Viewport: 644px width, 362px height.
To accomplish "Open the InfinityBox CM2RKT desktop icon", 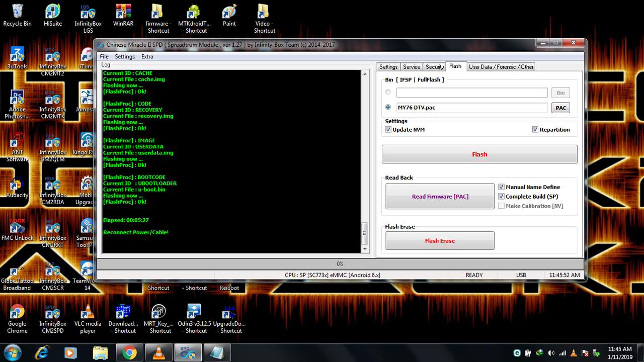I will pyautogui.click(x=52, y=233).
